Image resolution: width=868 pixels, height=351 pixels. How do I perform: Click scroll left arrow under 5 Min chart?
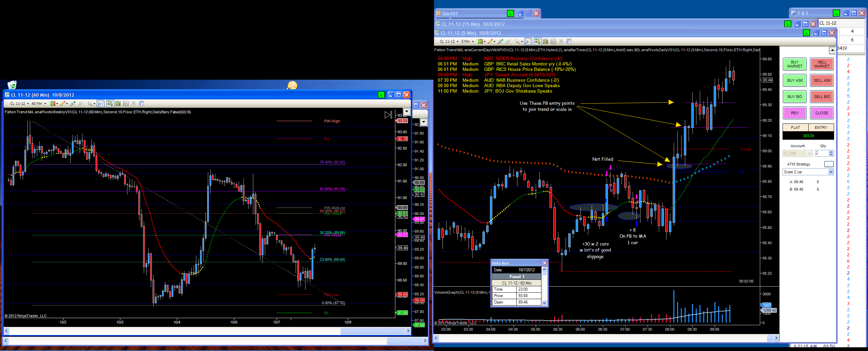(x=436, y=338)
